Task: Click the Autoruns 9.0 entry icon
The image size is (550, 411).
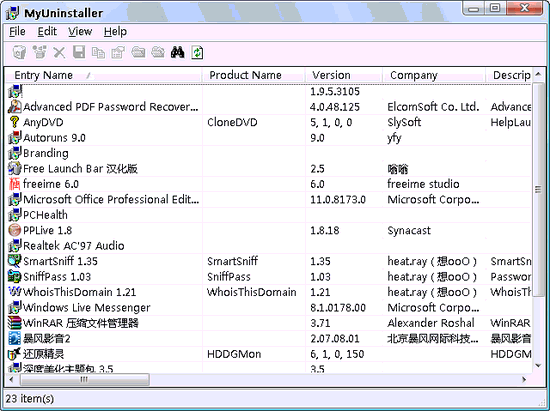Action: 14,137
